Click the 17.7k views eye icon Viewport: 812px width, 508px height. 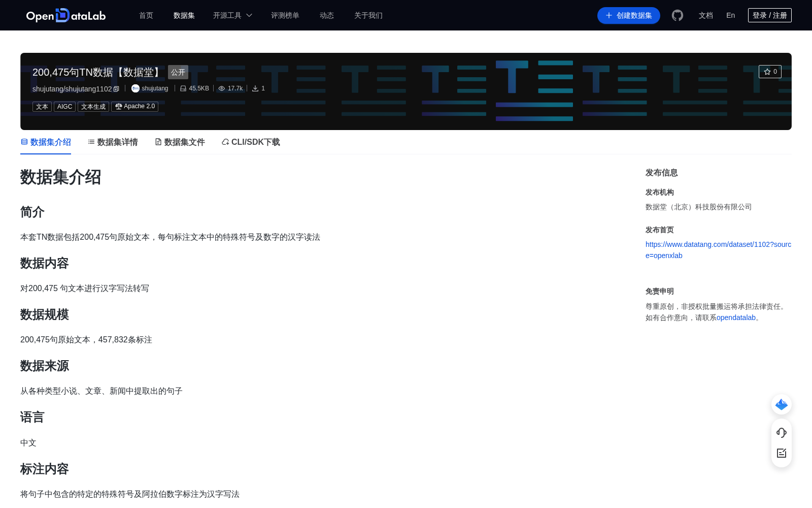[x=222, y=88]
